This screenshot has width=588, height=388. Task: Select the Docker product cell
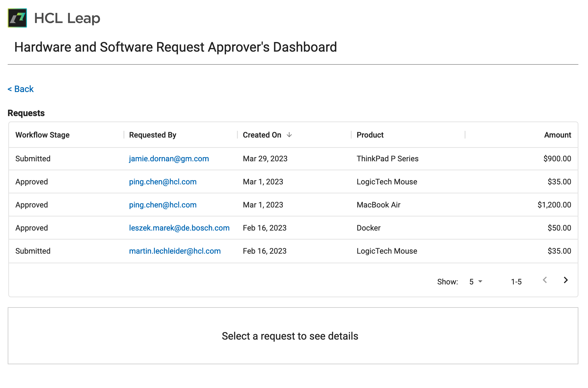(369, 228)
